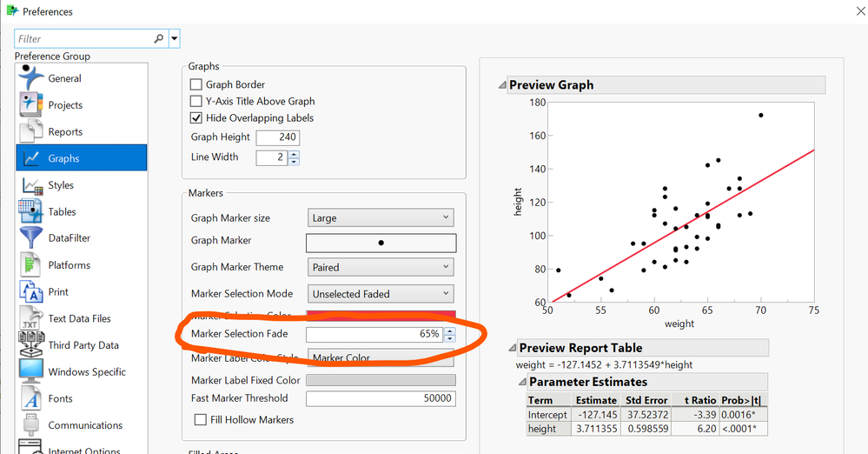Select the Tables preference icon
Screen dimensions: 868x454
pyautogui.click(x=32, y=211)
